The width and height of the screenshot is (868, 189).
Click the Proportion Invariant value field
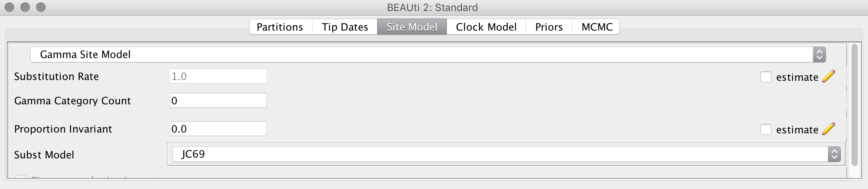click(x=218, y=129)
